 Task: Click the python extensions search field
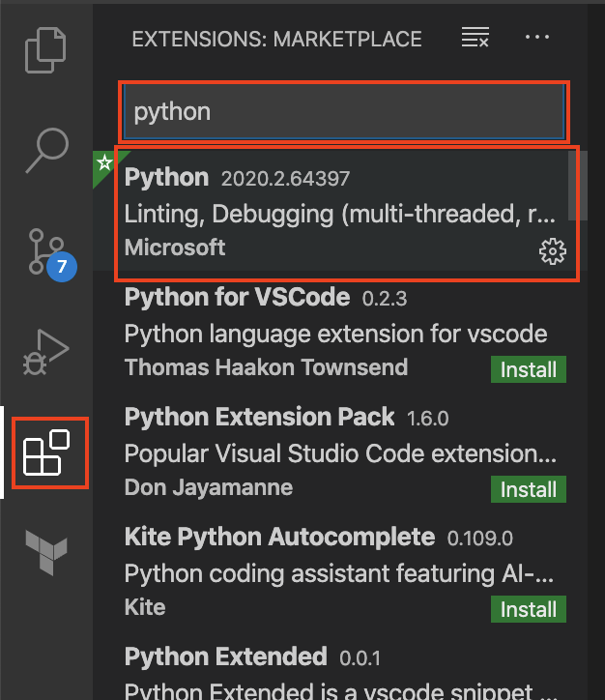pyautogui.click(x=344, y=111)
